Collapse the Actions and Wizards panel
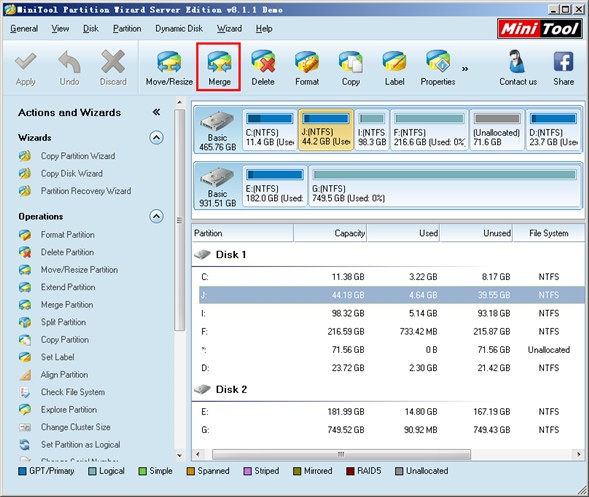 coord(156,112)
